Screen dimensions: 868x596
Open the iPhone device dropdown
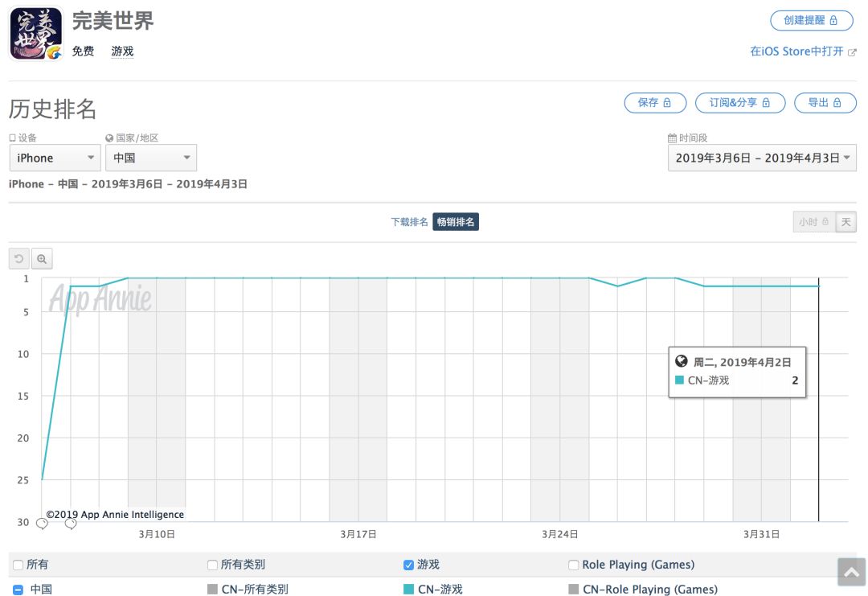tap(55, 158)
